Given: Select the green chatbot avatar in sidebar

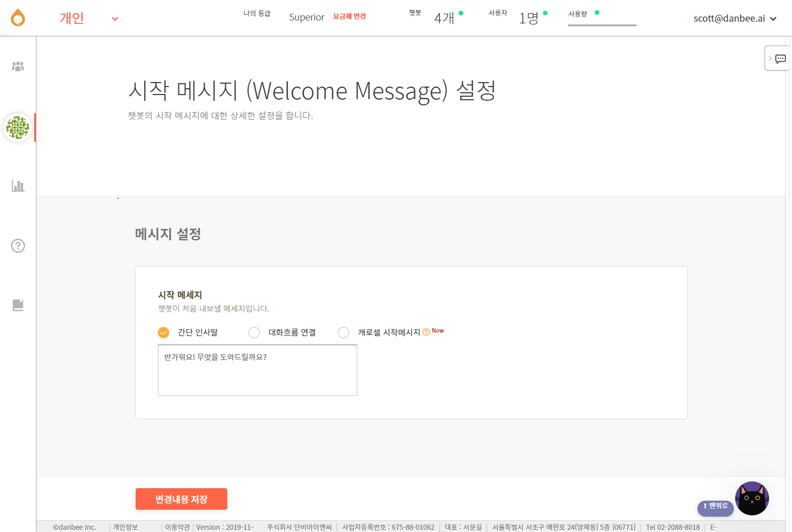Looking at the screenshot, I should point(18,128).
